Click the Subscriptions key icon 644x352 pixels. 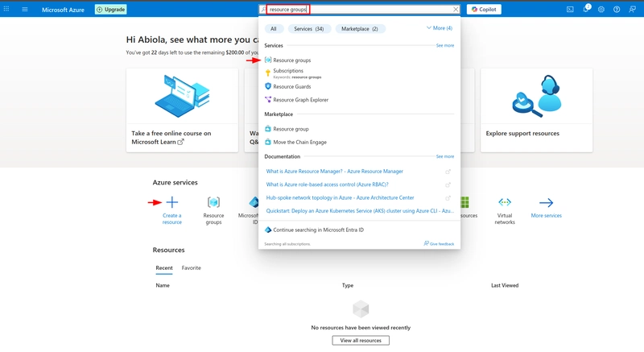coord(268,73)
